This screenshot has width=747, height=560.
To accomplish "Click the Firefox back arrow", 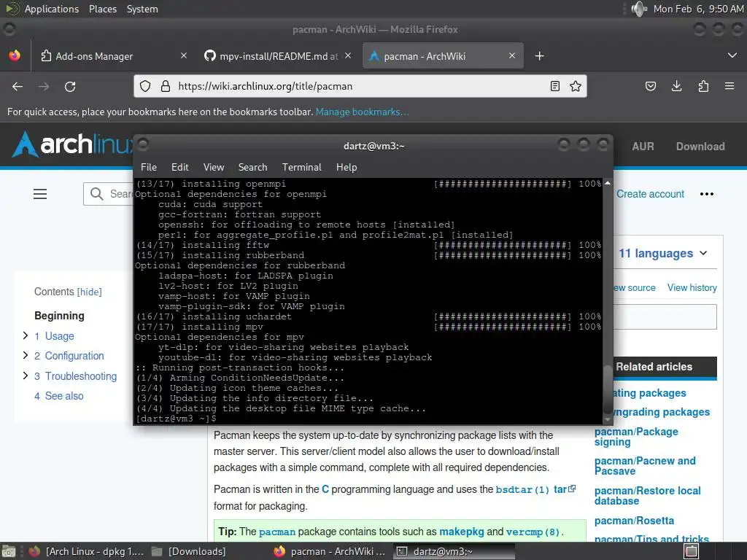I will (18, 86).
